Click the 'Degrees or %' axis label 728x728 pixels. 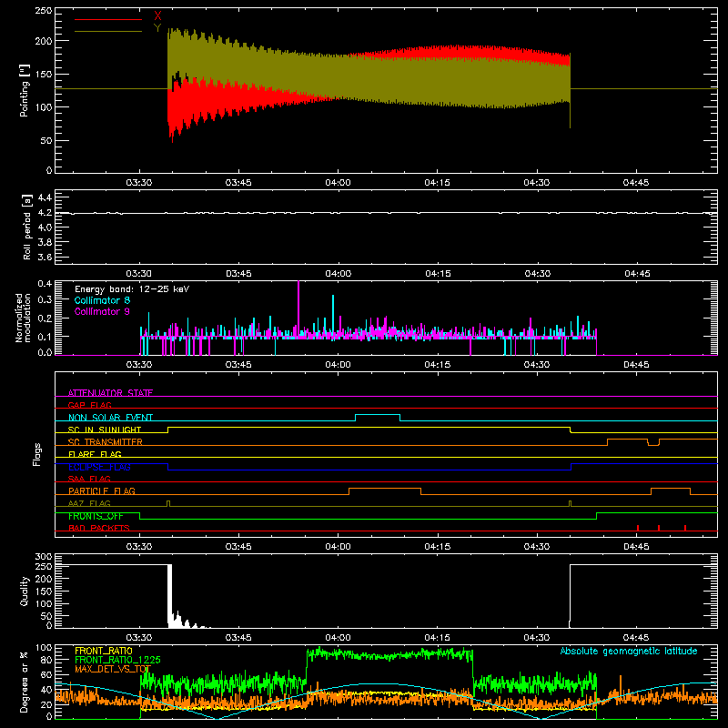[x=25, y=682]
